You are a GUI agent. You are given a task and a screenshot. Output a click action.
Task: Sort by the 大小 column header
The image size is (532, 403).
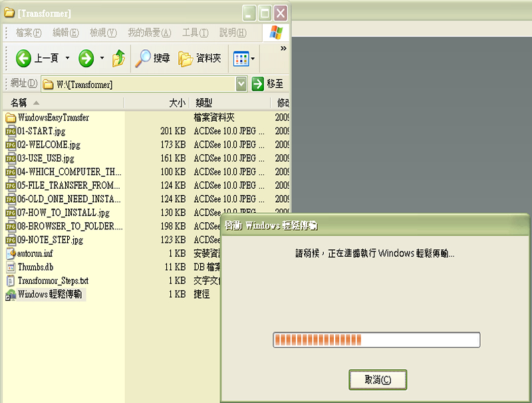pyautogui.click(x=156, y=102)
